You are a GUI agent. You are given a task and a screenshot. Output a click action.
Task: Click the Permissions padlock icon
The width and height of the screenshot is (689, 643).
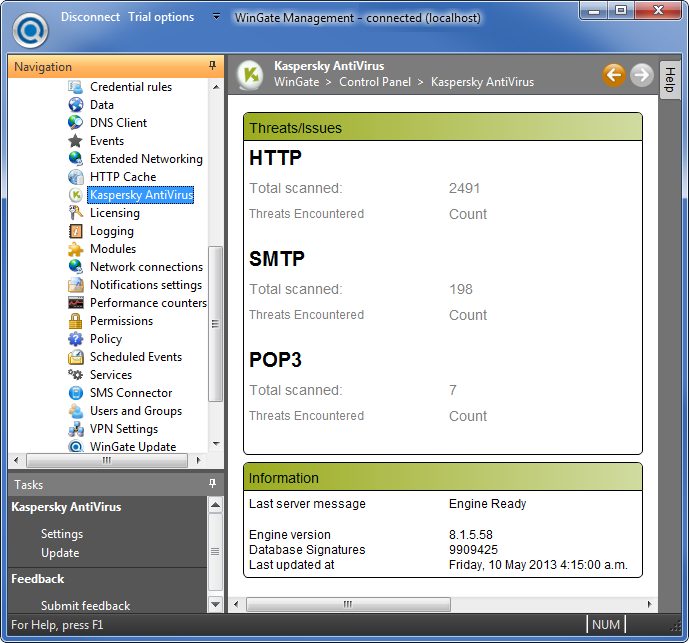coord(76,321)
